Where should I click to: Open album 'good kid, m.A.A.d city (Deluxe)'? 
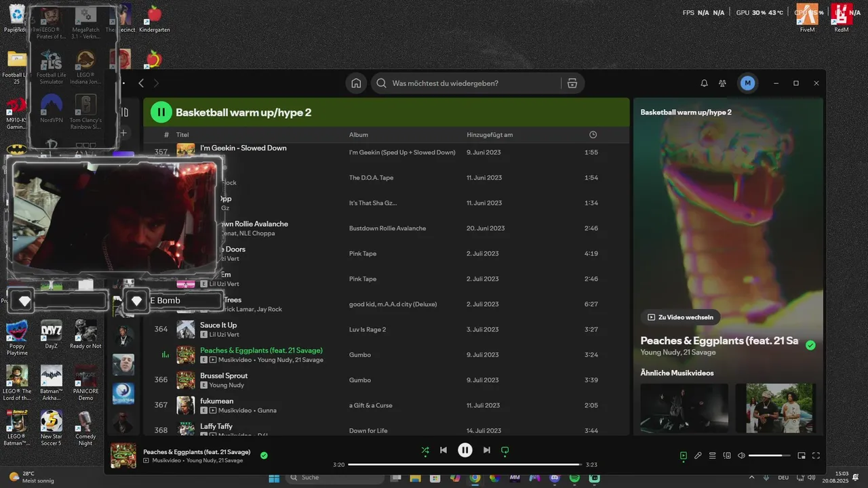[393, 304]
